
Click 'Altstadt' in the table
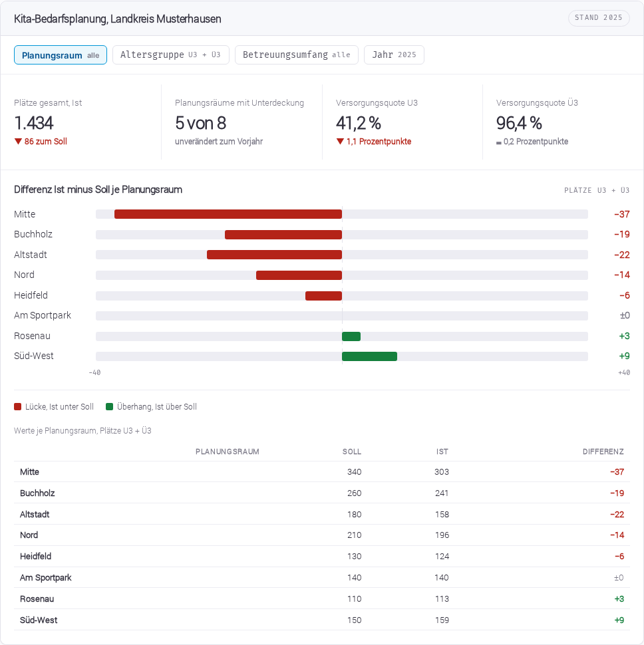[35, 515]
